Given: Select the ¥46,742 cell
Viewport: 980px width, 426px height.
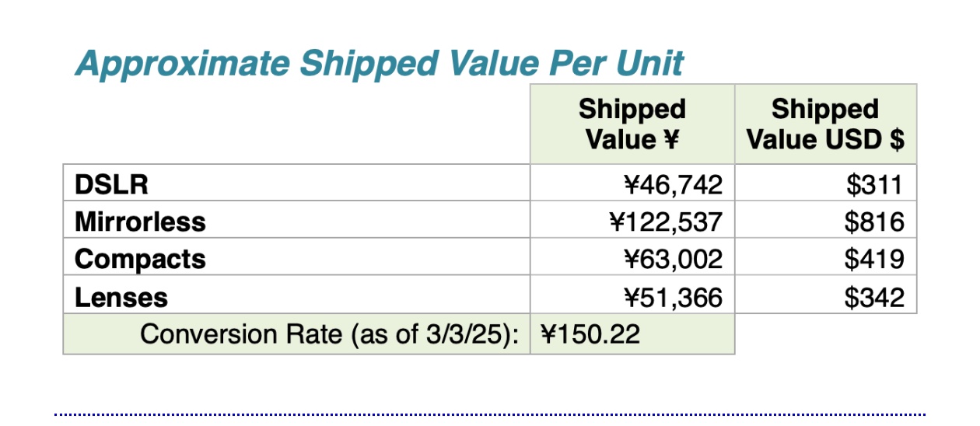Looking at the screenshot, I should click(632, 183).
